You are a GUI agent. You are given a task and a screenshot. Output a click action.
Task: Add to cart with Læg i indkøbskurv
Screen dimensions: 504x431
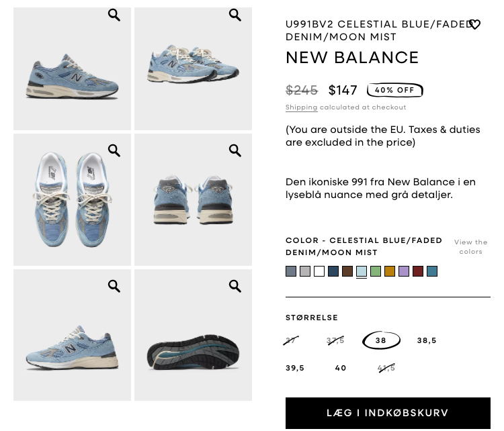tap(388, 413)
